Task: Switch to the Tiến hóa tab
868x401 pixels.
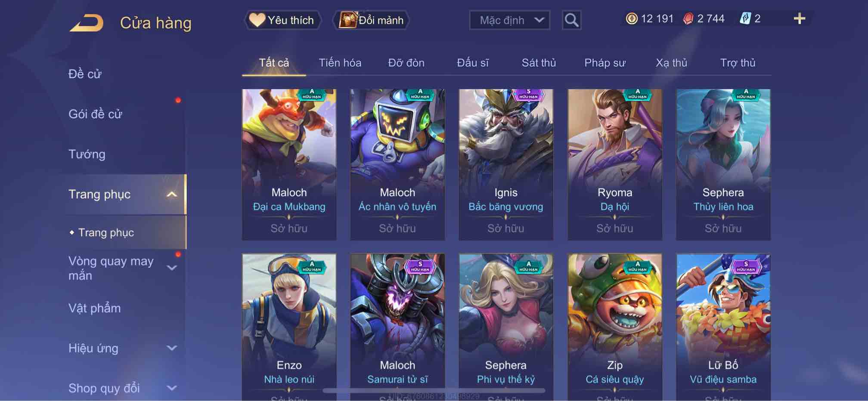Action: [340, 63]
